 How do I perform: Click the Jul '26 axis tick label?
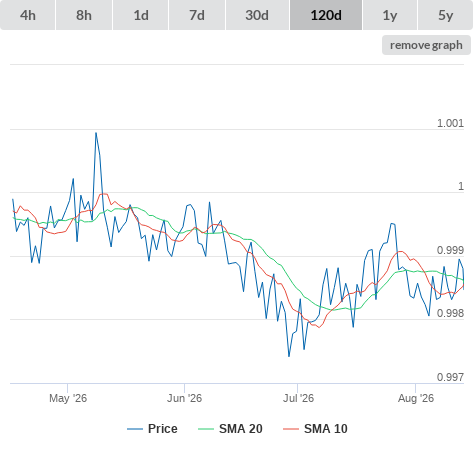pyautogui.click(x=298, y=398)
